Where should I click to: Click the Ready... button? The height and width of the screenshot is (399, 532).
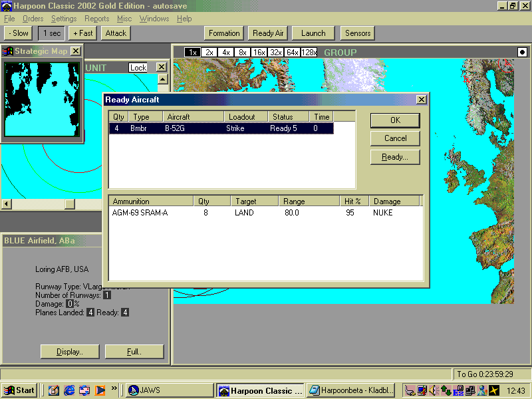click(395, 157)
